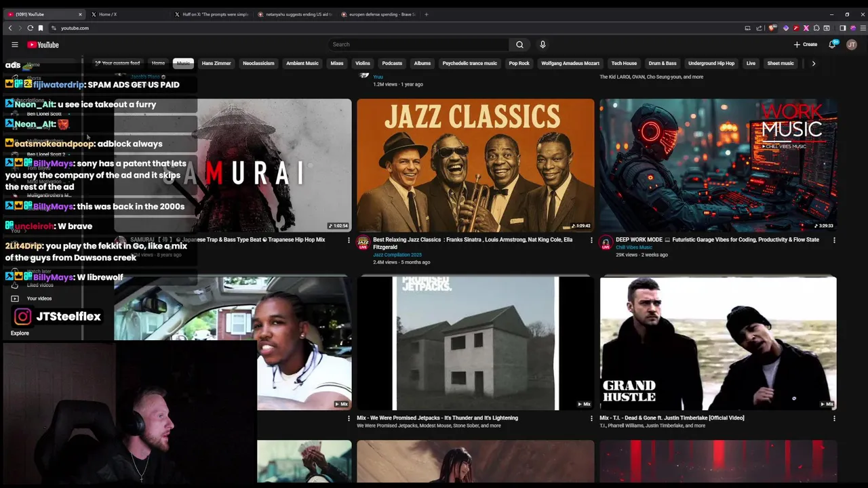Open the extensions puzzle piece menu

816,28
